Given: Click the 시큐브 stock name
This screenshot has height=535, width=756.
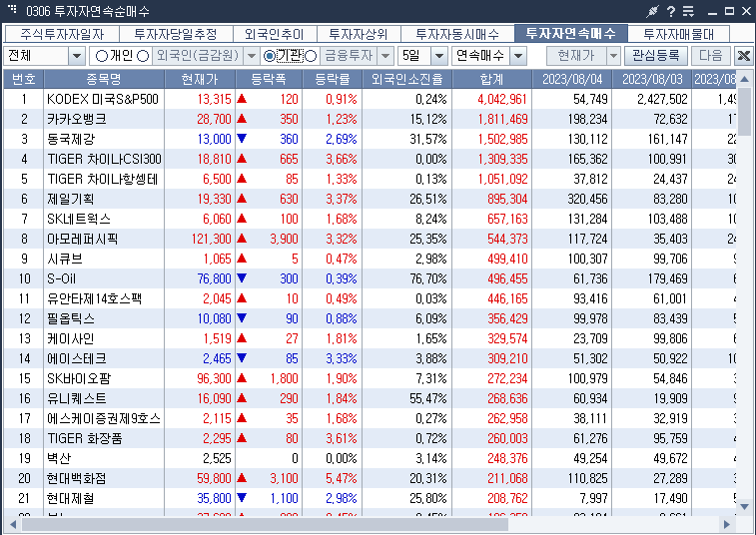Looking at the screenshot, I should tap(65, 259).
